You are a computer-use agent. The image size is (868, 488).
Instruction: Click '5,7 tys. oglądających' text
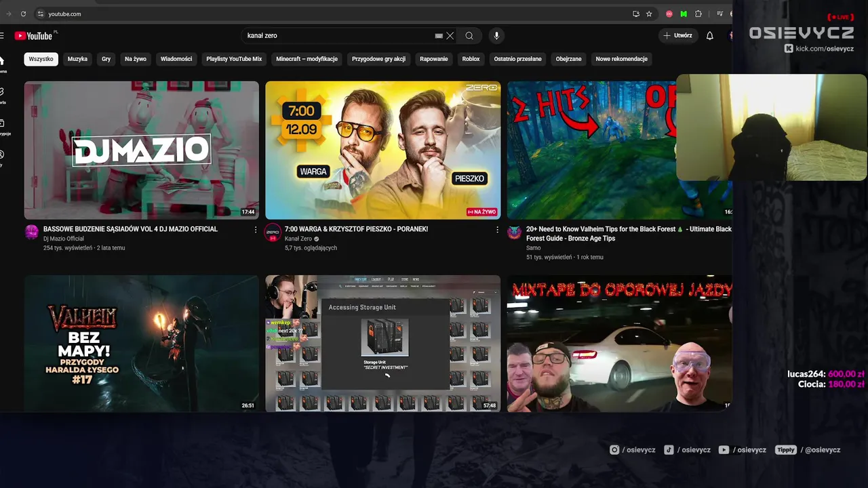tap(311, 248)
